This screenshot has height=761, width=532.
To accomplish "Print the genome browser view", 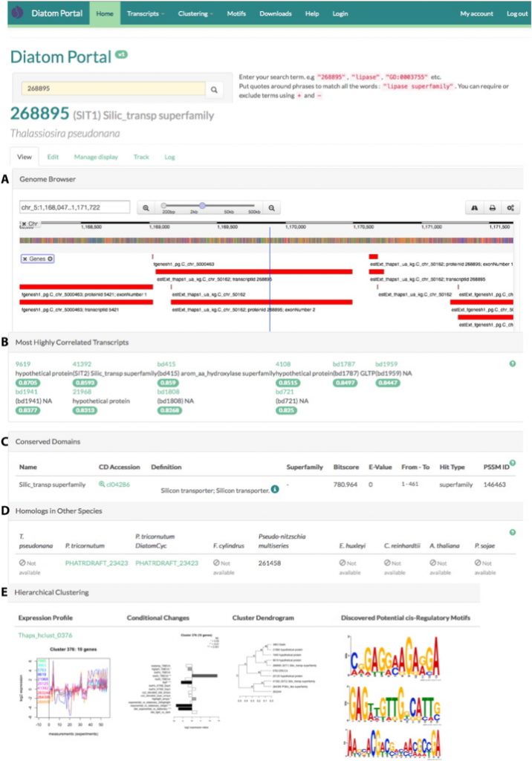I will pos(491,208).
